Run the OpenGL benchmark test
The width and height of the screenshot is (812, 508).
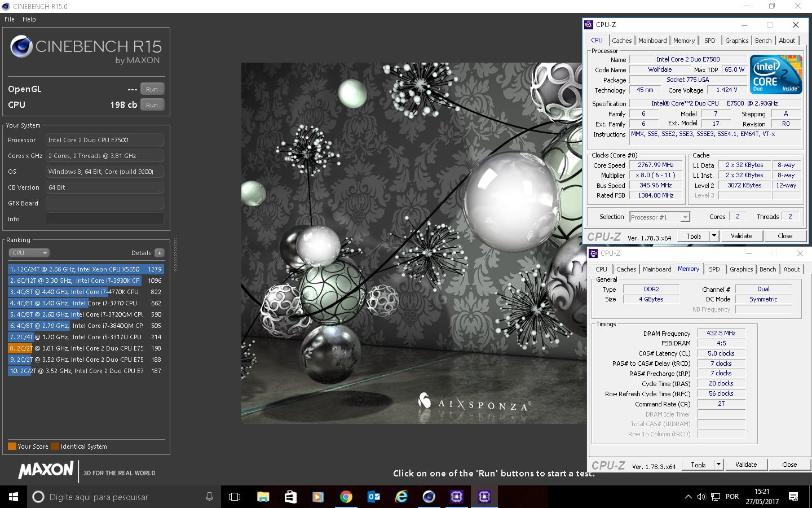point(152,89)
